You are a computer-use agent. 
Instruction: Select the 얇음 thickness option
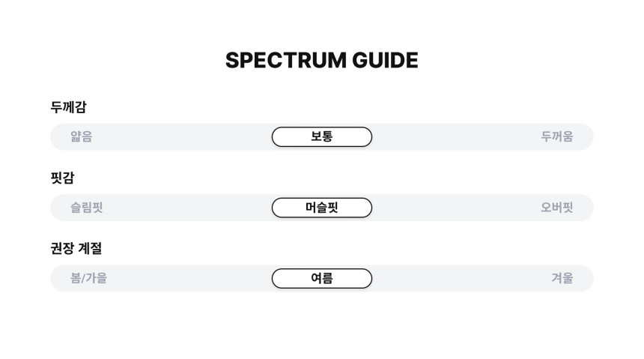82,136
